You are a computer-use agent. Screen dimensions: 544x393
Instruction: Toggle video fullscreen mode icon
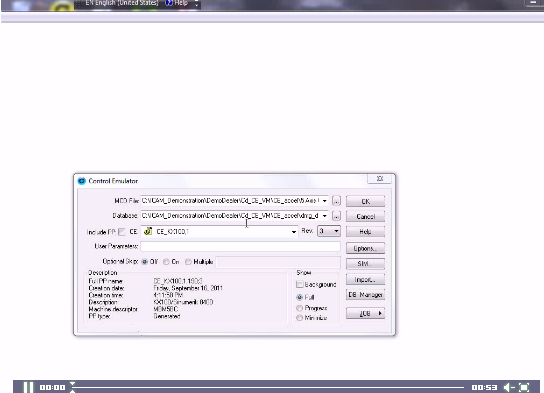[x=524, y=387]
